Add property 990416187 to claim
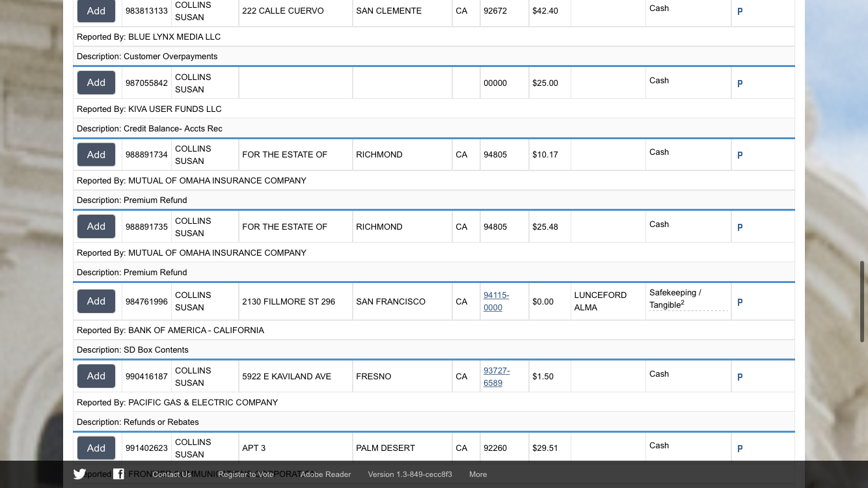The height and width of the screenshot is (488, 868). 96,376
